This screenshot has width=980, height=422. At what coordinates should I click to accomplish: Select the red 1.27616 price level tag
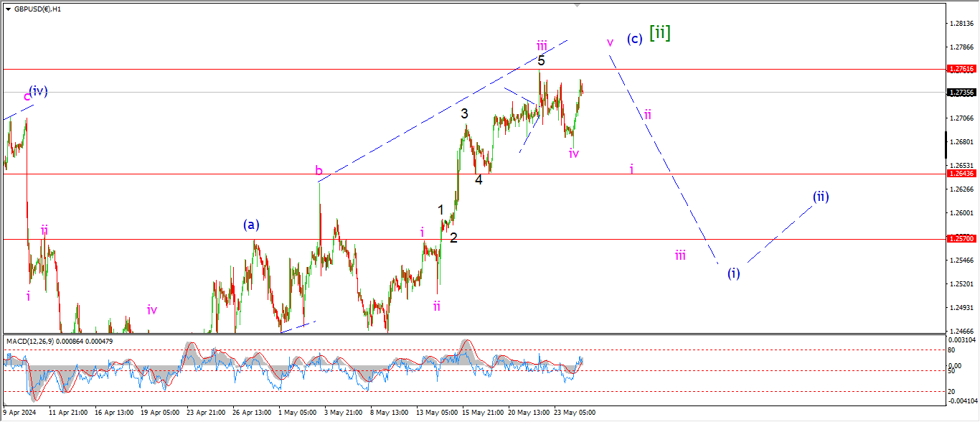click(x=961, y=69)
